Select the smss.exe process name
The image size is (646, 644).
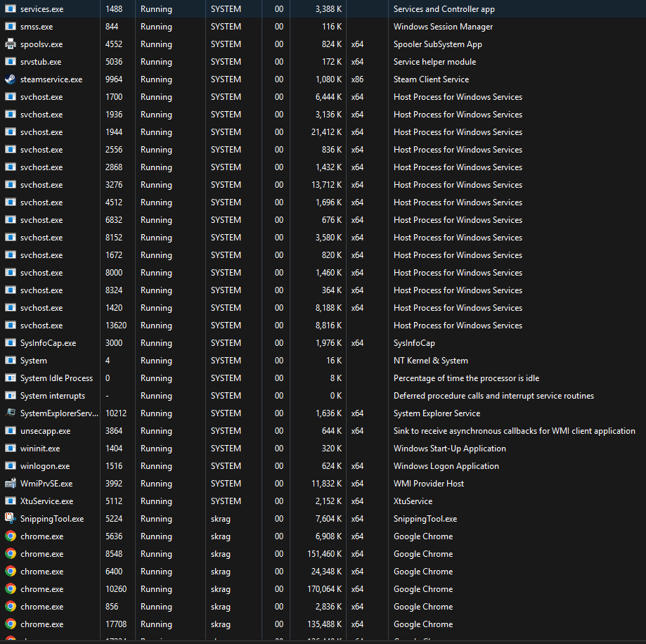point(37,27)
